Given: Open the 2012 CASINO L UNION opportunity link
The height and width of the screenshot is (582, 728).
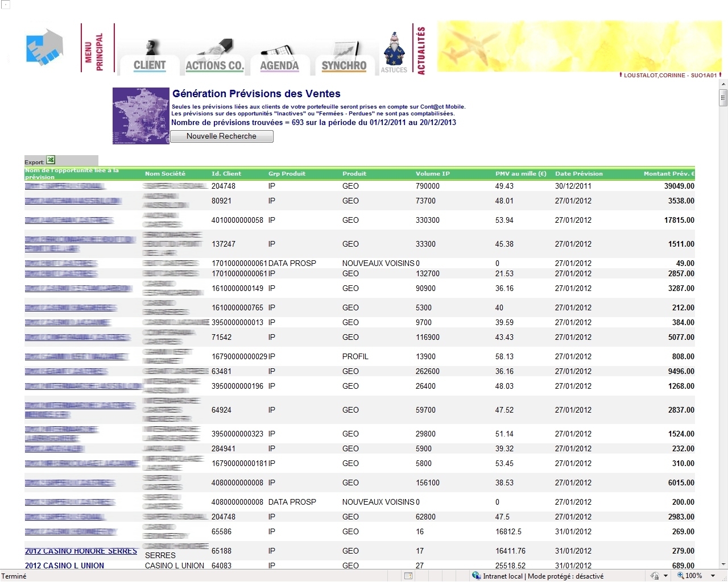Looking at the screenshot, I should [64, 566].
